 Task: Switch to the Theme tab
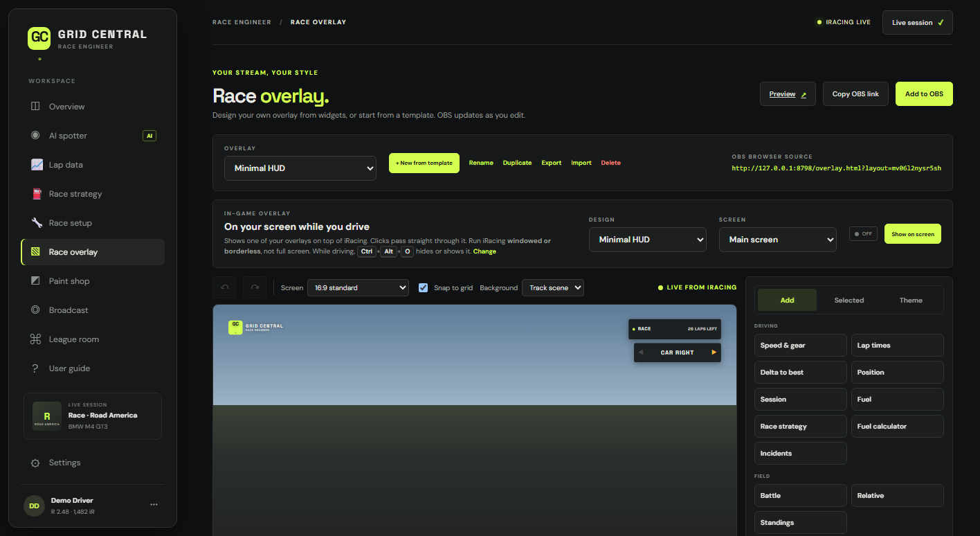pos(911,300)
